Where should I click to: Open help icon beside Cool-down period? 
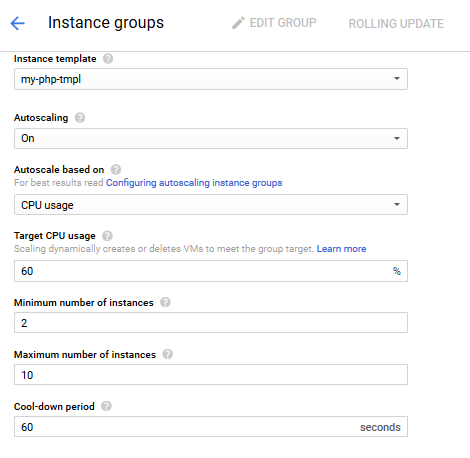[106, 406]
